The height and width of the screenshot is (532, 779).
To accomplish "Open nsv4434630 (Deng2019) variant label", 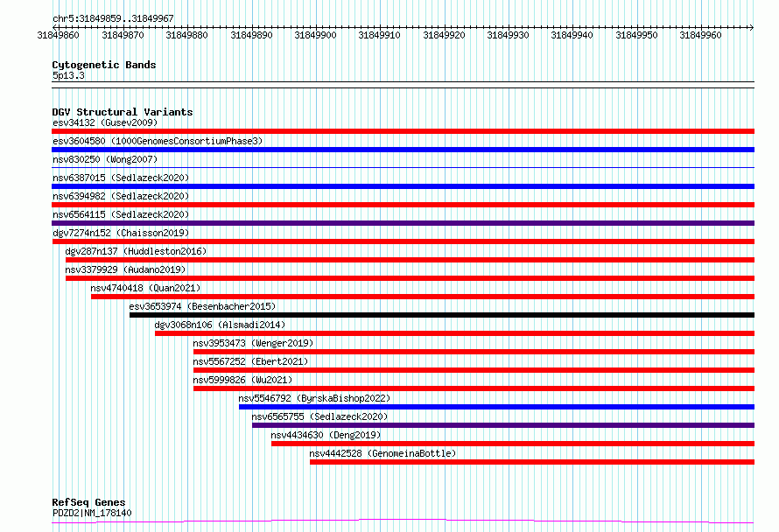I will (x=326, y=435).
